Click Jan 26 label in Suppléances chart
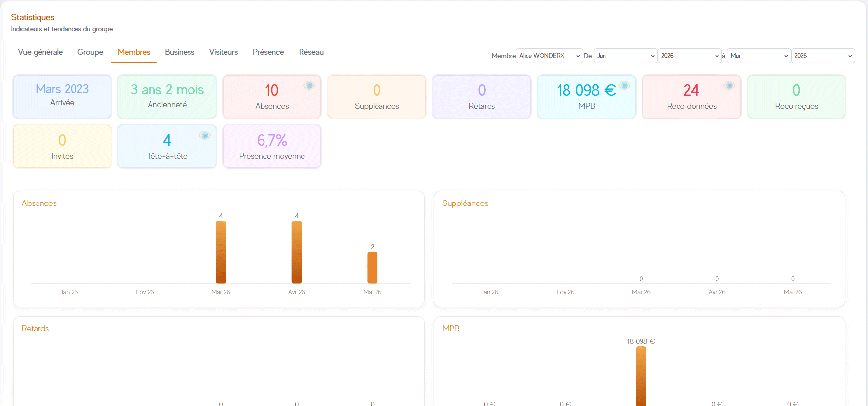868x406 pixels. click(x=490, y=292)
